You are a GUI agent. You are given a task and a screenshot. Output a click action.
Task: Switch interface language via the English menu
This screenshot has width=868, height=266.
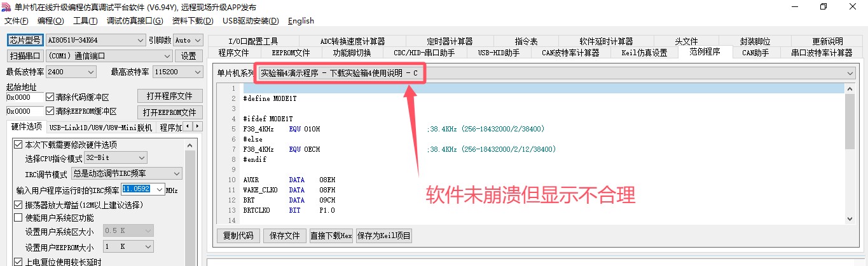(301, 20)
